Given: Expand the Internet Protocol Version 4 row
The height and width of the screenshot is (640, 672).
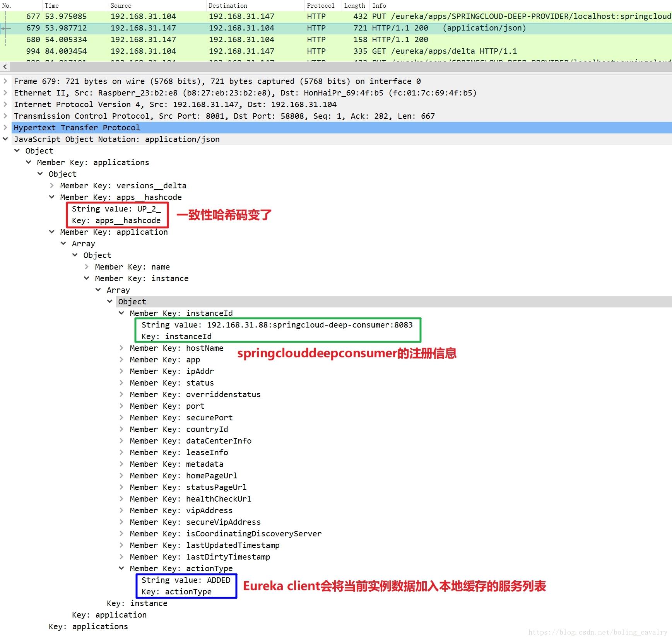Looking at the screenshot, I should [x=5, y=104].
